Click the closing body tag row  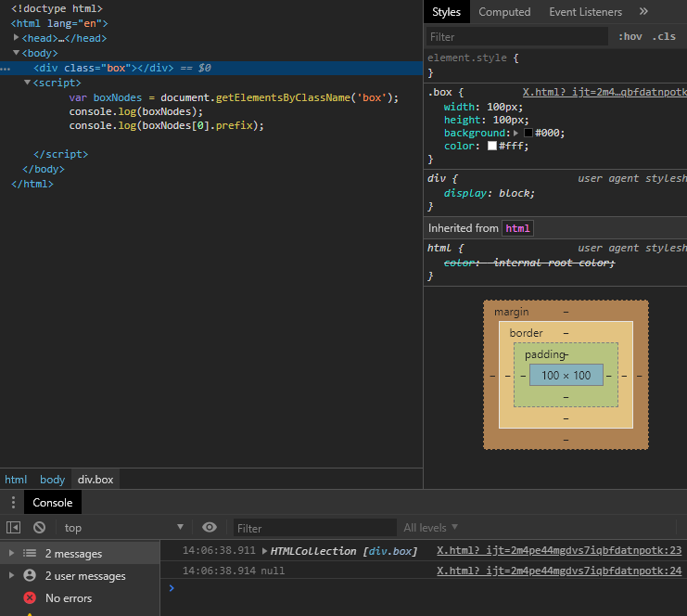pos(44,169)
